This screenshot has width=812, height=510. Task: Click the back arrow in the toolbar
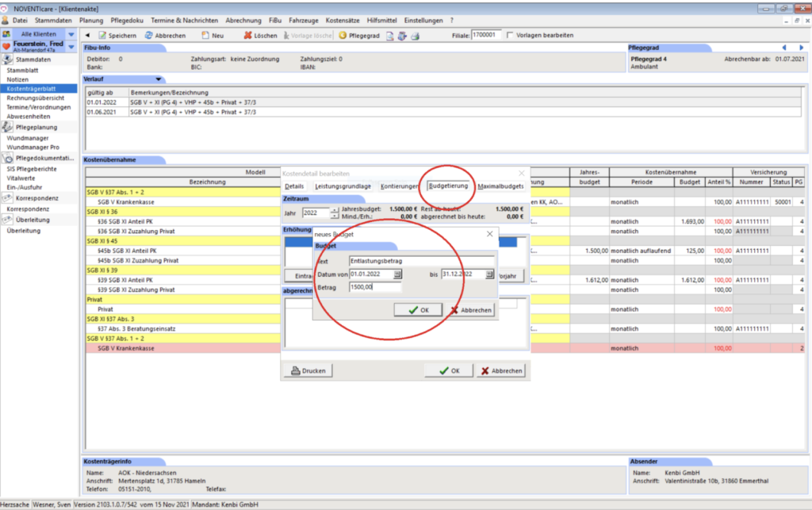87,35
